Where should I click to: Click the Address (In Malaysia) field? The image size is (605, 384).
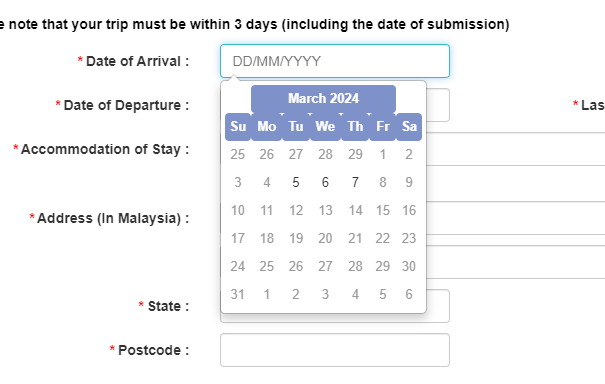coord(515,218)
